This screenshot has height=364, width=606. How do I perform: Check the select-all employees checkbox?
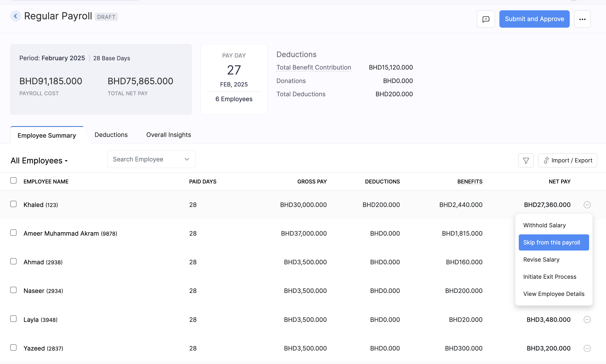(x=13, y=180)
